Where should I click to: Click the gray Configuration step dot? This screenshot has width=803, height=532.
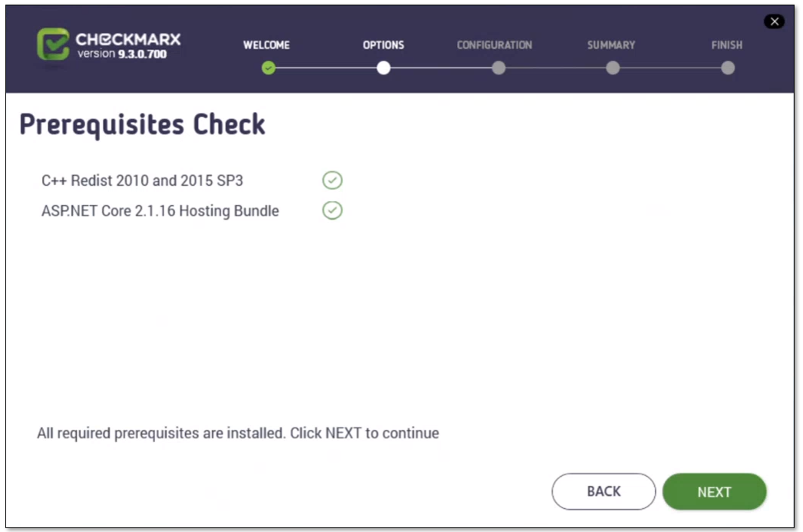(498, 68)
